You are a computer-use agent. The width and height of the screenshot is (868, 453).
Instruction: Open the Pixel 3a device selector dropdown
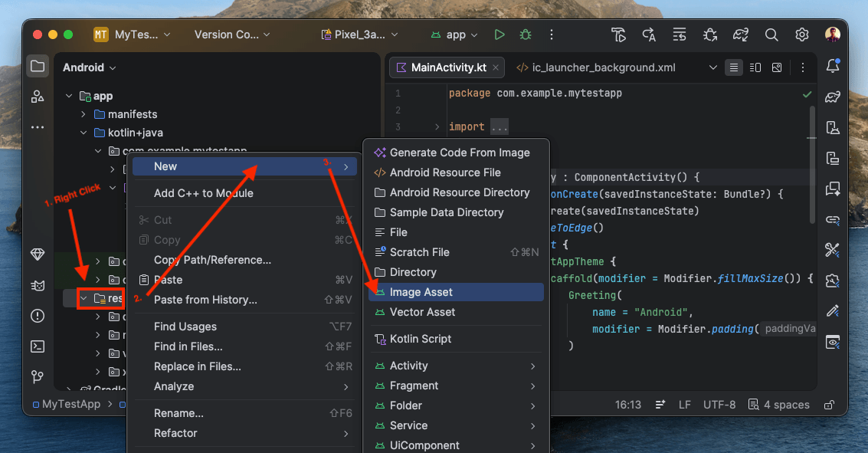[x=359, y=34]
